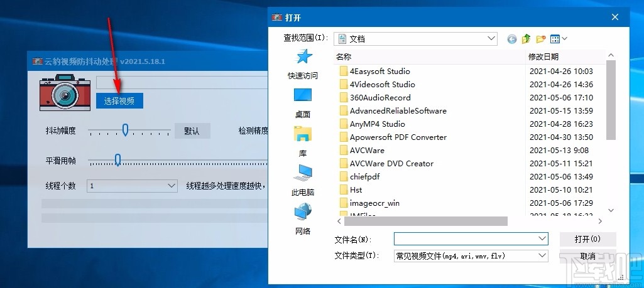Click the video path field in main window
The image size is (644, 288).
[182, 82]
